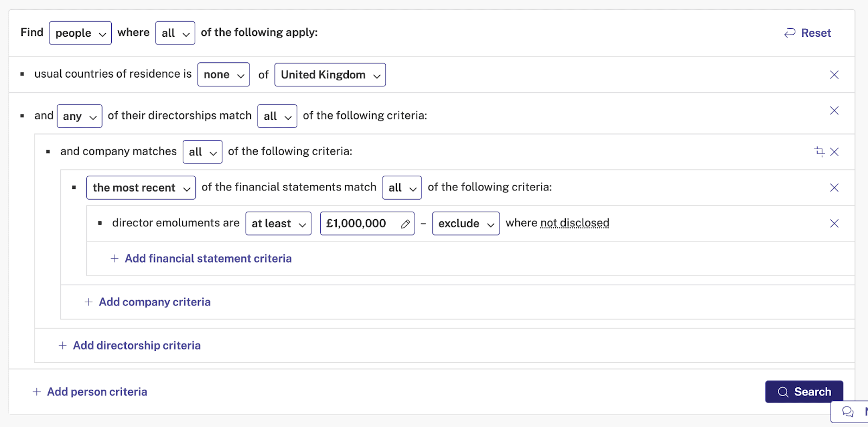Click pencil edit icon in amount field
Screen dimensions: 868x427
pos(405,224)
